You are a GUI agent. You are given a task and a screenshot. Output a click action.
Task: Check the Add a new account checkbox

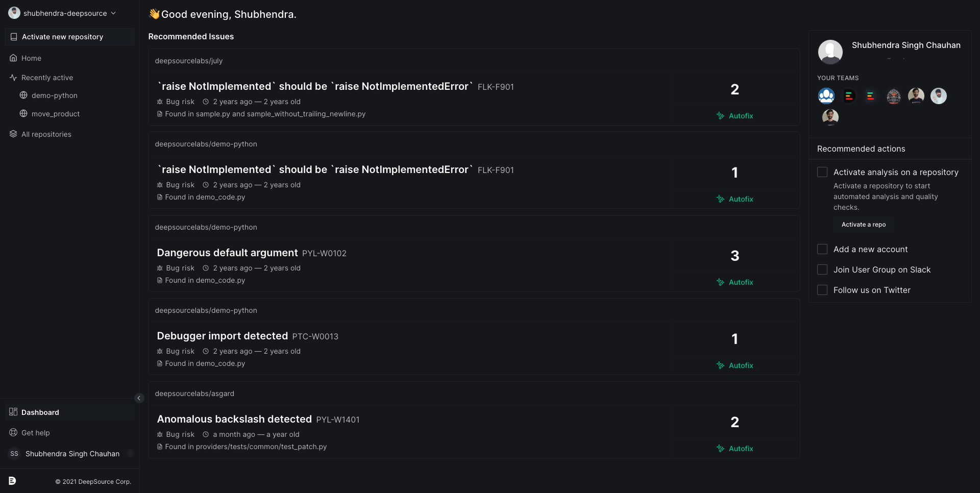coord(822,249)
